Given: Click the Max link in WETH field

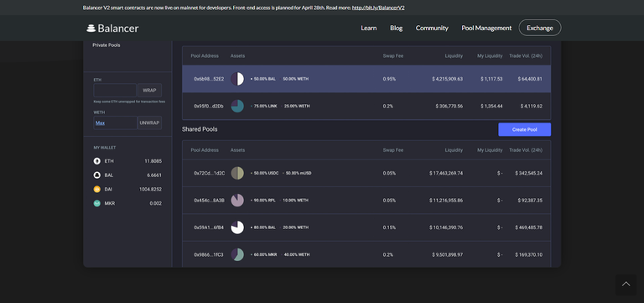Looking at the screenshot, I should [101, 123].
